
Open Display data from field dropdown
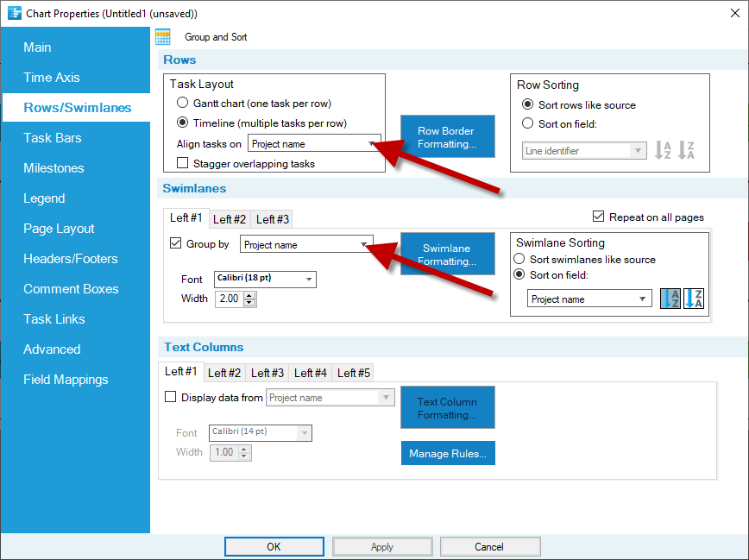(x=330, y=397)
